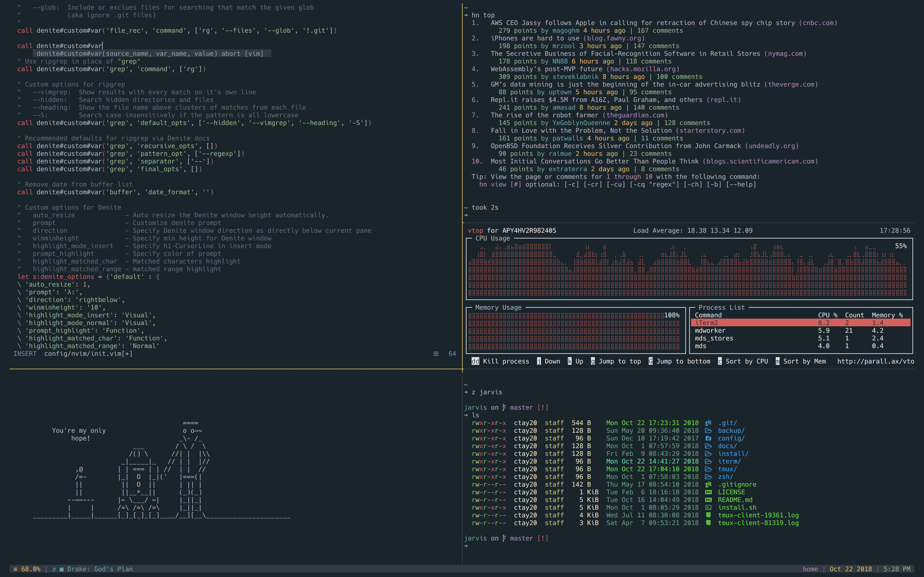This screenshot has height=577, width=924.
Task: Click the hamburger icon next to line 64
Action: [436, 354]
